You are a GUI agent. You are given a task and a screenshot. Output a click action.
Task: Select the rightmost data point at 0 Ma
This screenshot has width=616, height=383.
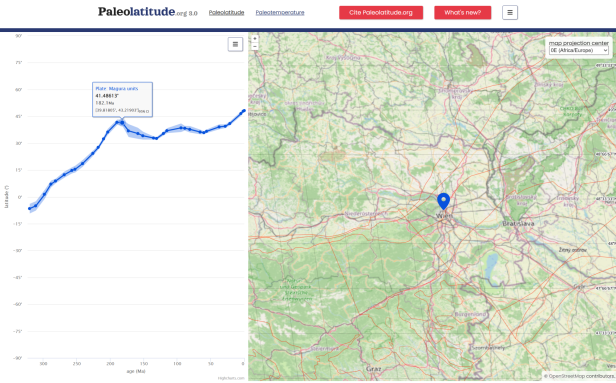pos(244,111)
